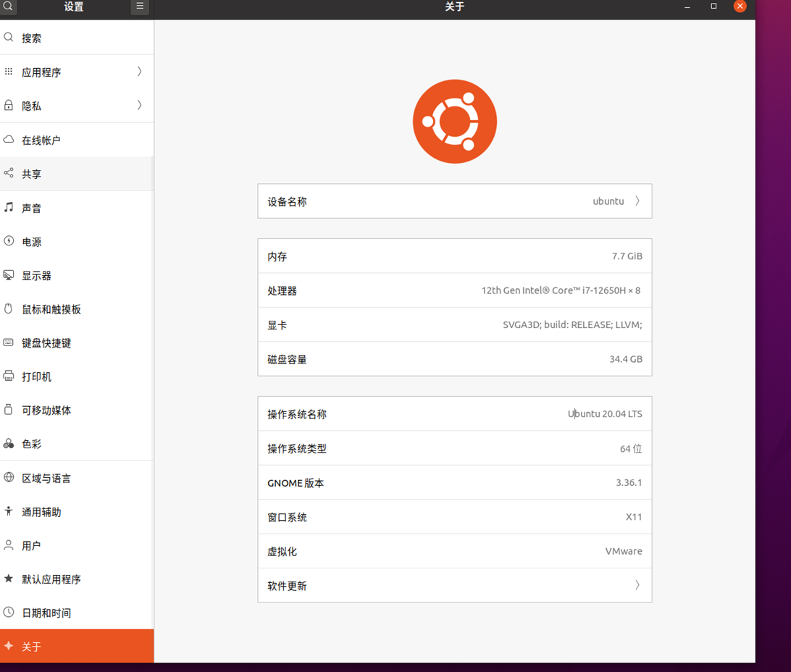791x672 pixels.
Task: Click the 设备名称 row
Action: [454, 201]
